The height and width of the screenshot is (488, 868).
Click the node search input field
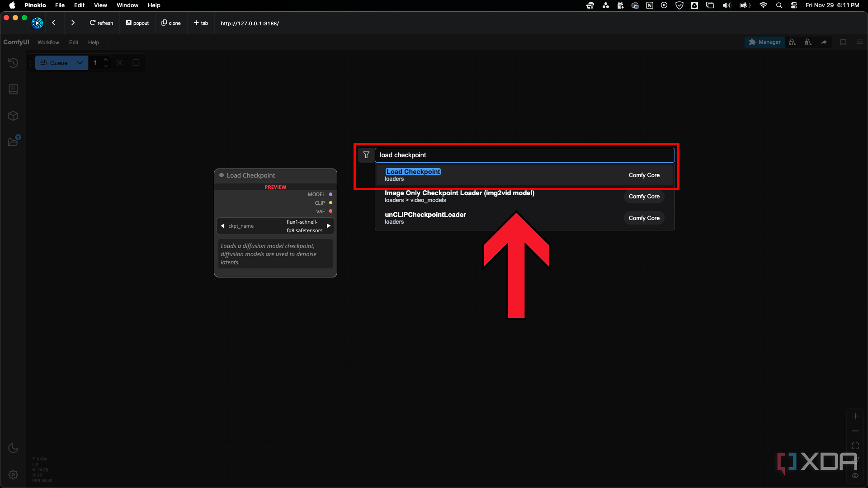[x=524, y=155]
